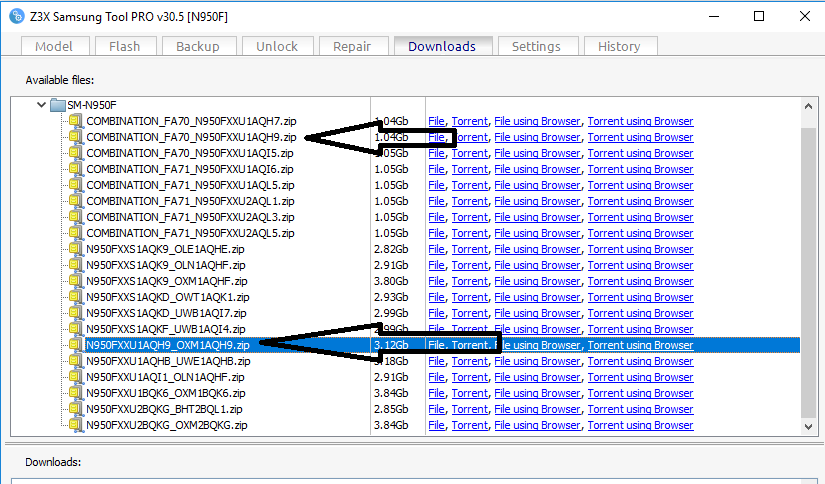This screenshot has width=825, height=484.
Task: Click the Z3X application icon in title bar
Action: pyautogui.click(x=16, y=16)
